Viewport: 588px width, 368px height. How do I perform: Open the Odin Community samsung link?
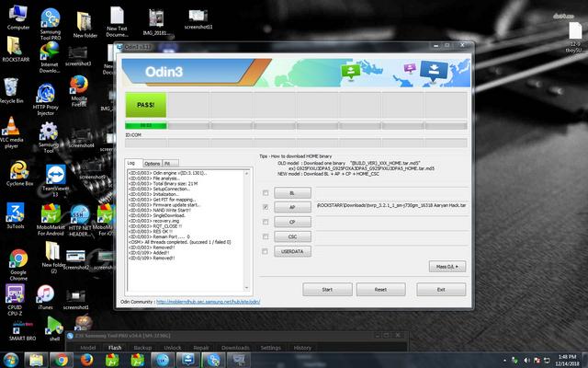209,302
